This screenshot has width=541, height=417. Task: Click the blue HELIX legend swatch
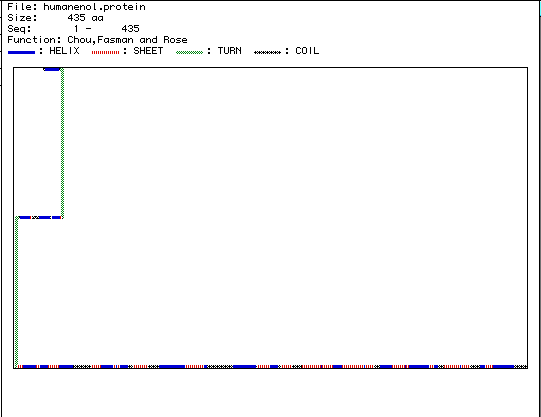pyautogui.click(x=21, y=52)
